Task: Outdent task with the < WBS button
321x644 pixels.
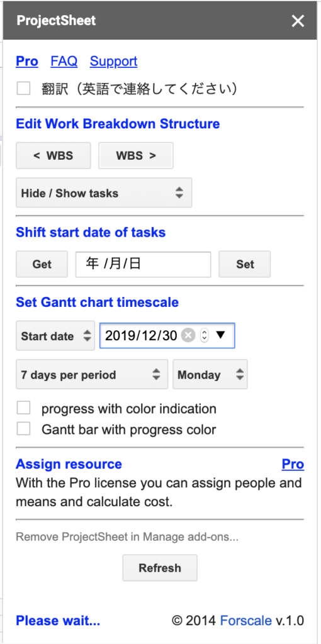Action: click(53, 156)
